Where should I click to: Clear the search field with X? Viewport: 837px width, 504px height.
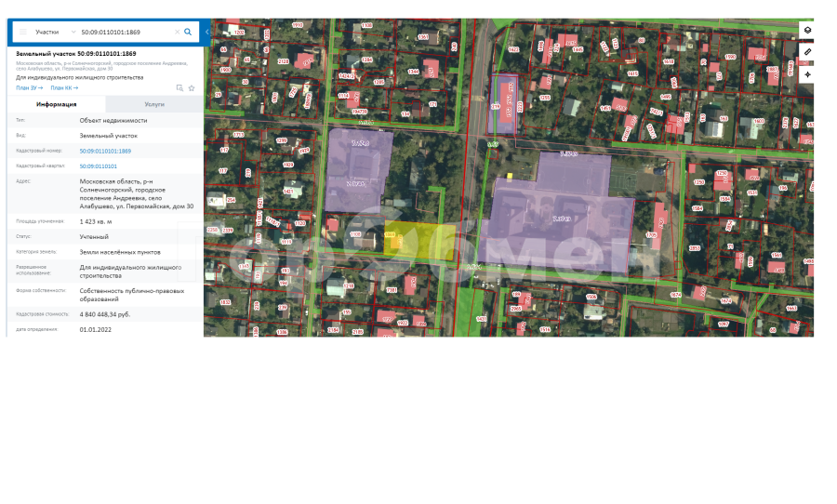pos(178,32)
